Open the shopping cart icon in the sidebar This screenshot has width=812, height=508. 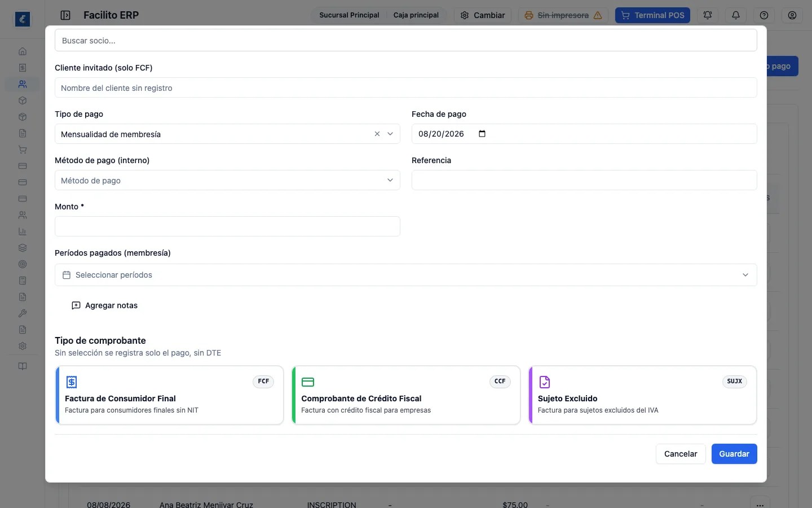tap(23, 150)
